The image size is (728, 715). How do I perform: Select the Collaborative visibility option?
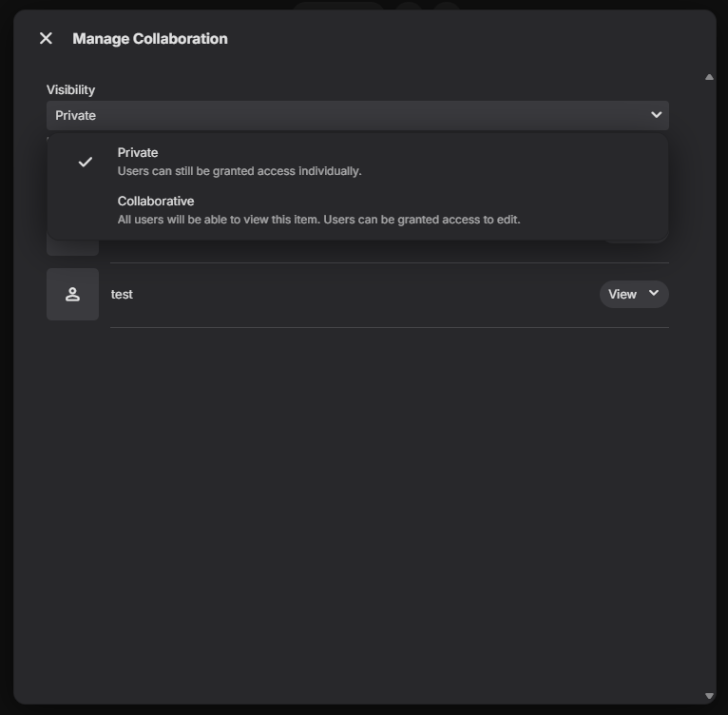pyautogui.click(x=156, y=201)
